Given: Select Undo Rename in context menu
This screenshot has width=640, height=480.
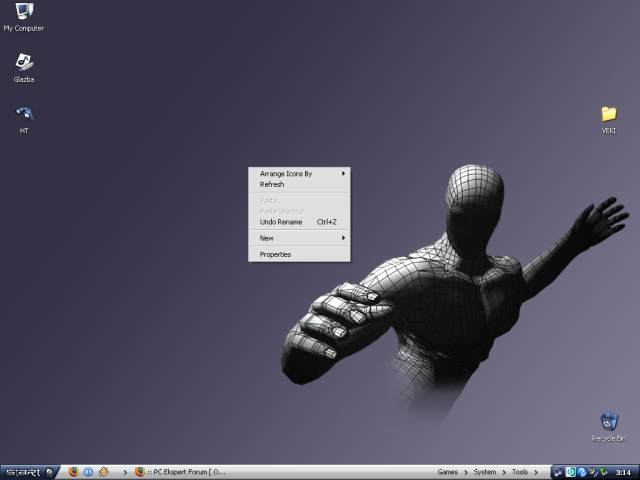Looking at the screenshot, I should pos(281,222).
